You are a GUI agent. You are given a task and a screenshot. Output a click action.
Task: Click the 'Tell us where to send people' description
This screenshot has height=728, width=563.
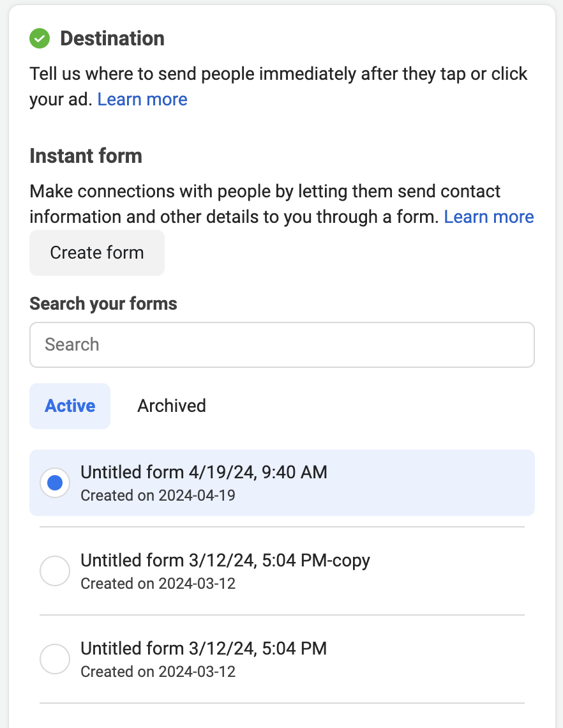click(278, 86)
